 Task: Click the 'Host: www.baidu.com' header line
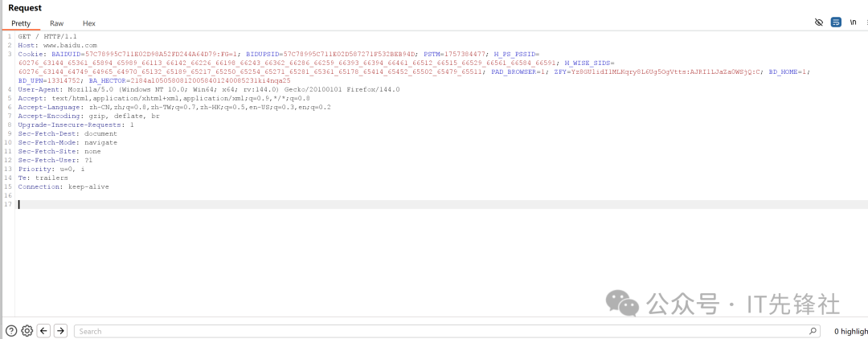pyautogui.click(x=58, y=45)
